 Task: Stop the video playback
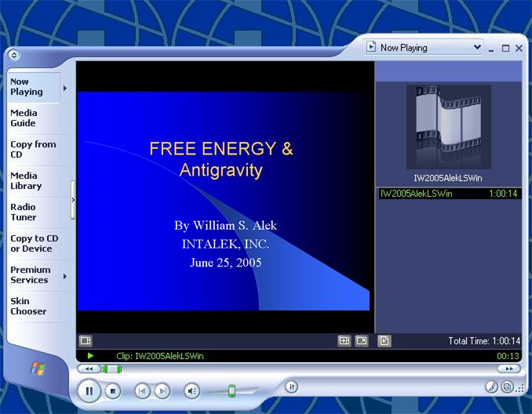tap(113, 390)
